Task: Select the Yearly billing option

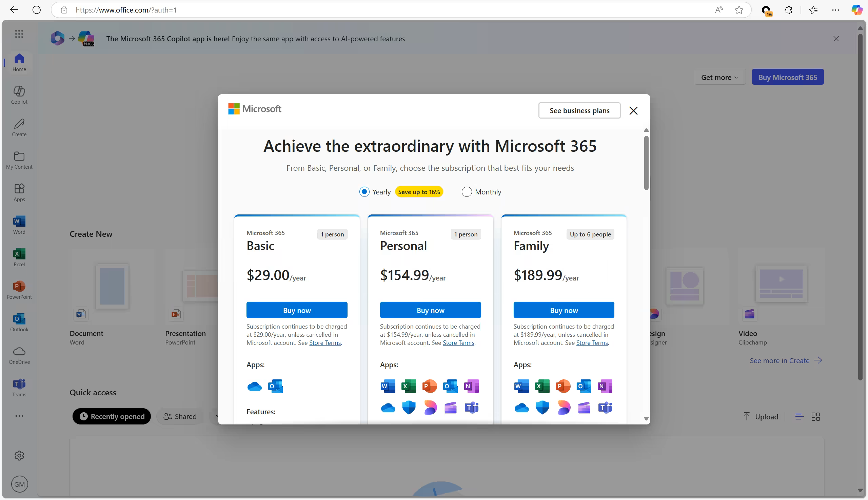Action: click(364, 192)
